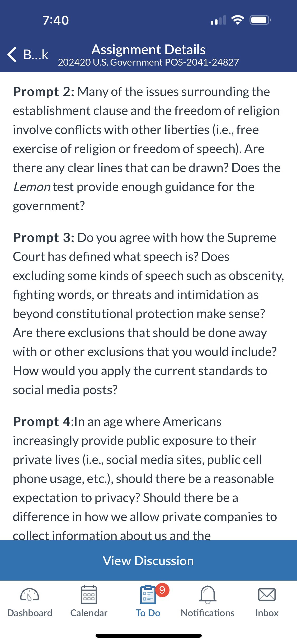Screen dimensions: 297x644
Task: Tap the home indicator bar
Action: tap(148, 636)
